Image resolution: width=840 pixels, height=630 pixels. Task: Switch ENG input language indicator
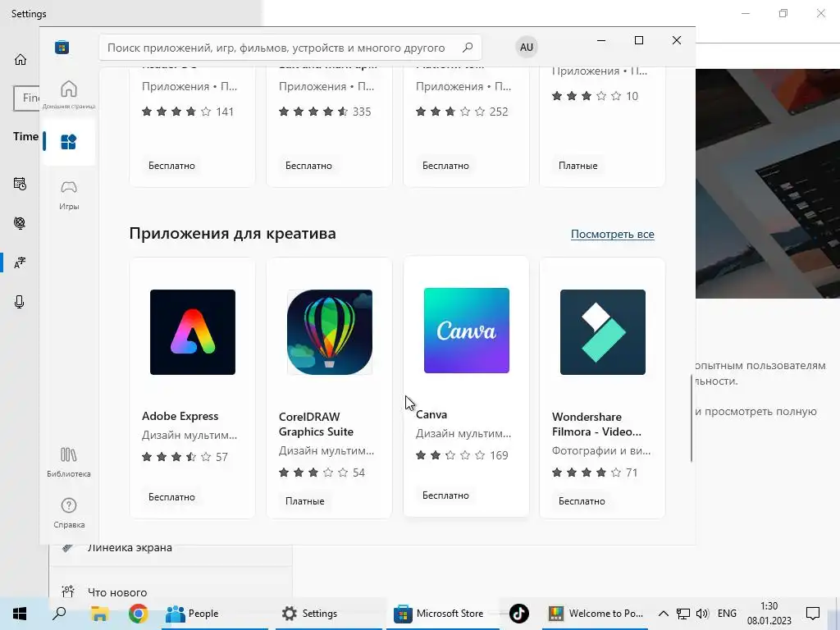point(727,614)
